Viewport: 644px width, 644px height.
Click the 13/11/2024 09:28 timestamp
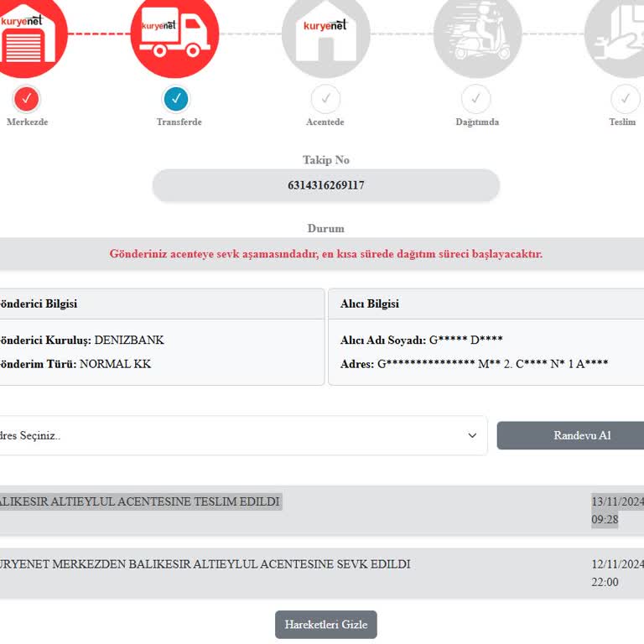point(617,511)
